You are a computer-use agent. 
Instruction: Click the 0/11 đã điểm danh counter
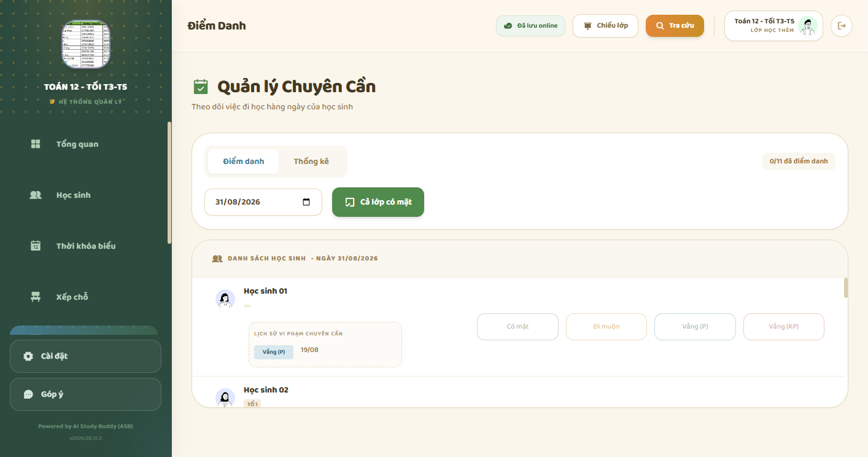click(x=799, y=162)
